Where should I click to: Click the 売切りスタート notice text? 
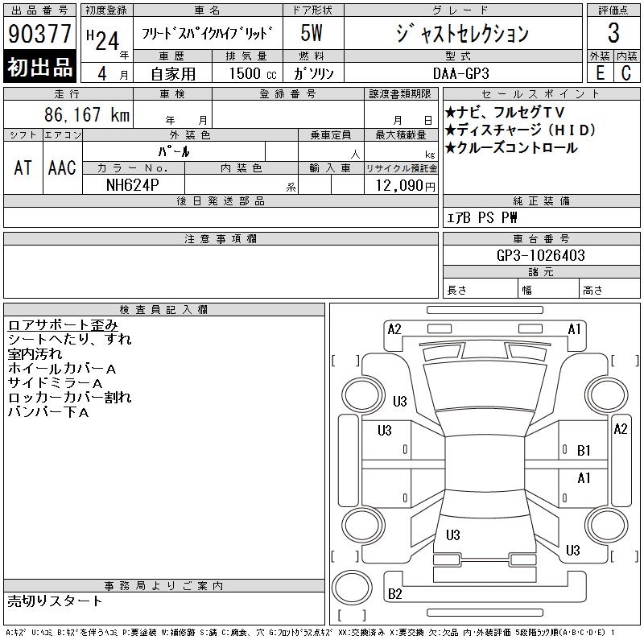(x=56, y=601)
